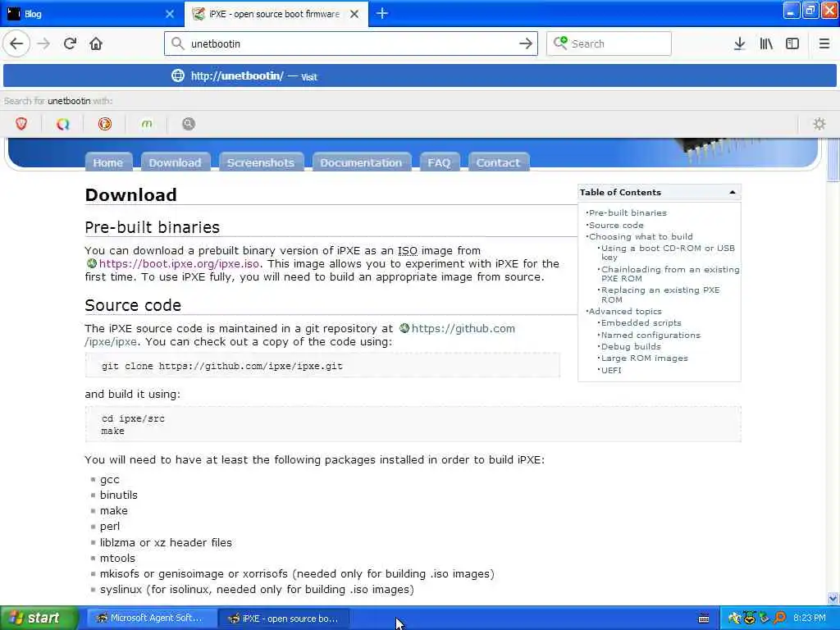Open a new tab with plus button
The height and width of the screenshot is (630, 840).
click(x=382, y=13)
